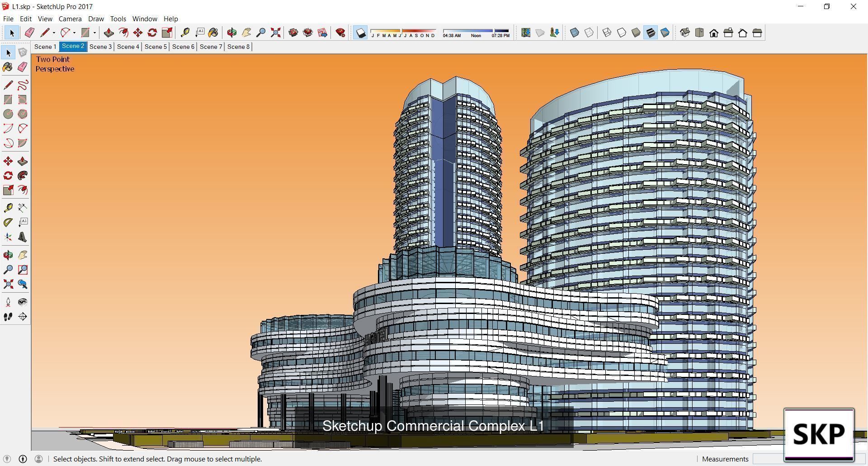This screenshot has width=868, height=466.
Task: Select the Pie arc tool
Action: (x=23, y=143)
